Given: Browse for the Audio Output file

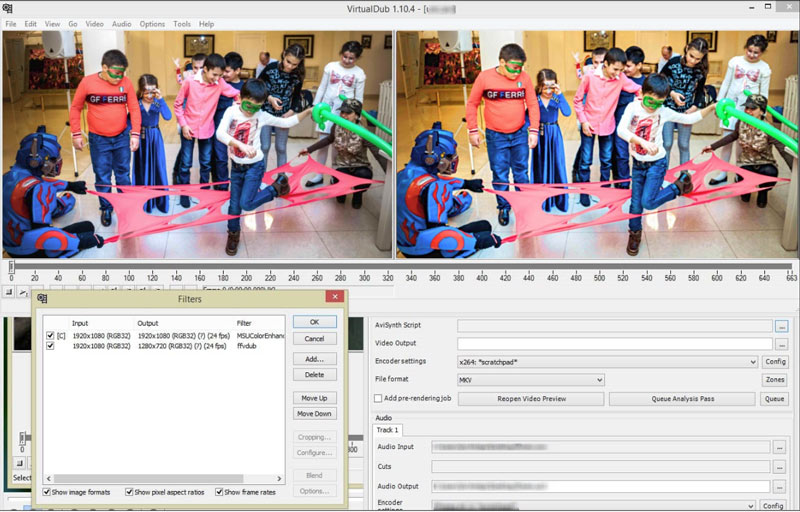Looking at the screenshot, I should click(779, 487).
